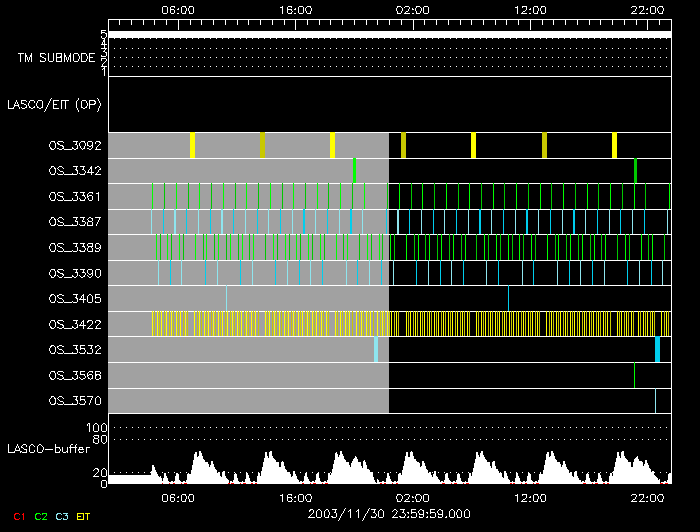Screen dimensions: 700x532
Task: Click the white TM submode bar at top
Action: pos(389,34)
